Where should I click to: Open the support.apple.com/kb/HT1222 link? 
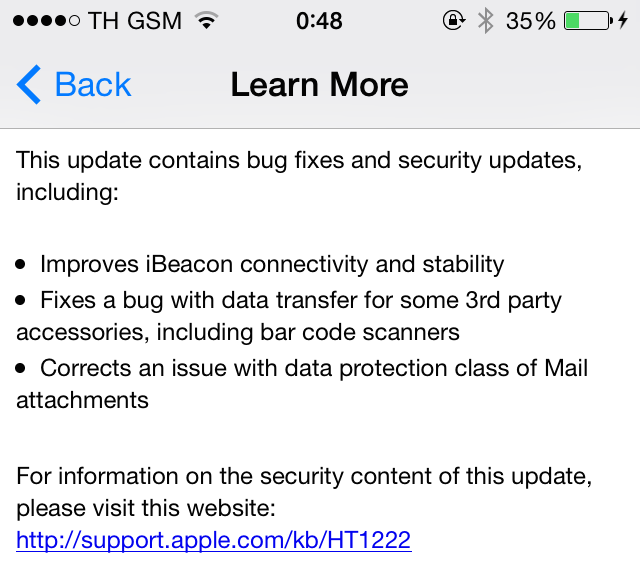[x=213, y=540]
